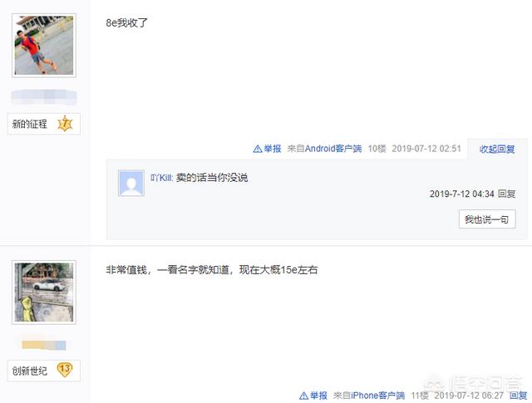Click the 创新世纪 title badge
The image size is (532, 403).
pos(44,371)
